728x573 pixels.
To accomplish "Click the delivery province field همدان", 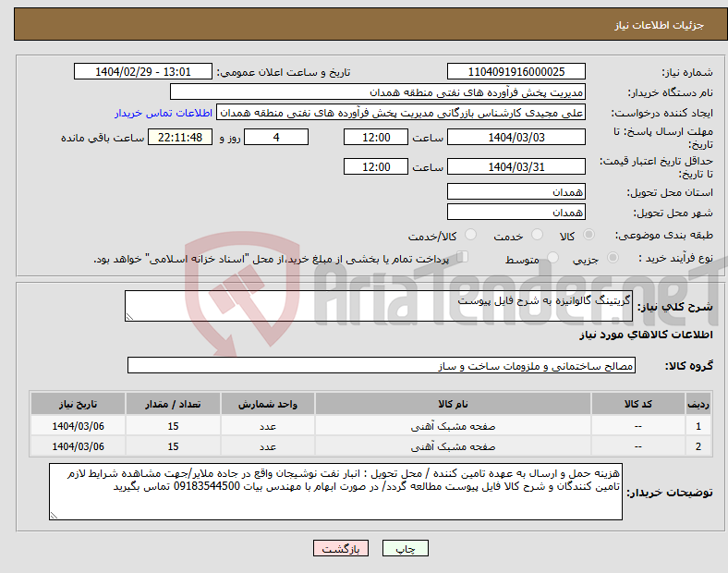I will click(x=516, y=192).
